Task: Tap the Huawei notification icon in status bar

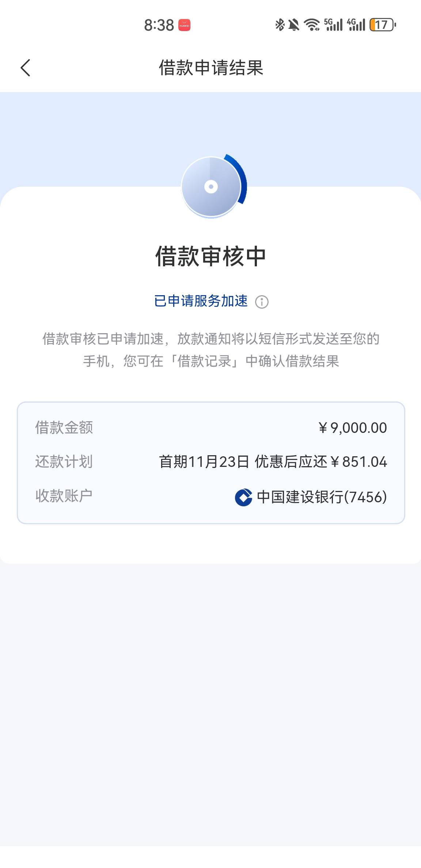Action: click(184, 25)
